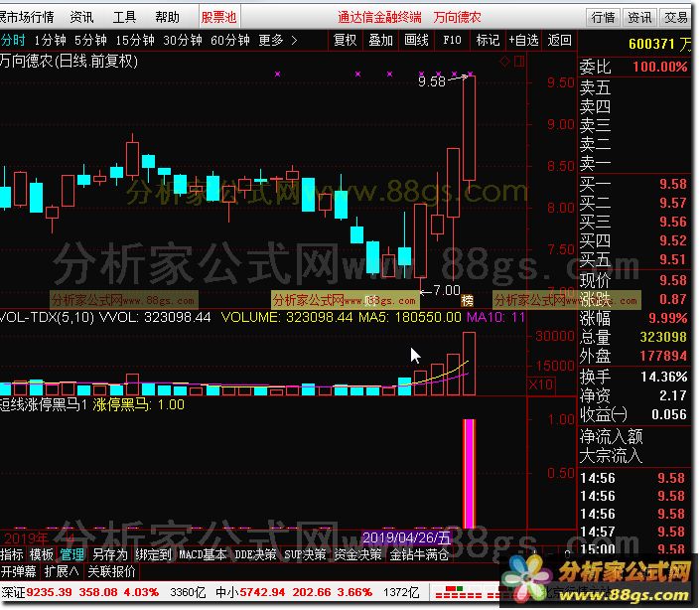Click the 14:57 trade tick row
The width and height of the screenshot is (700, 610).
coord(633,532)
